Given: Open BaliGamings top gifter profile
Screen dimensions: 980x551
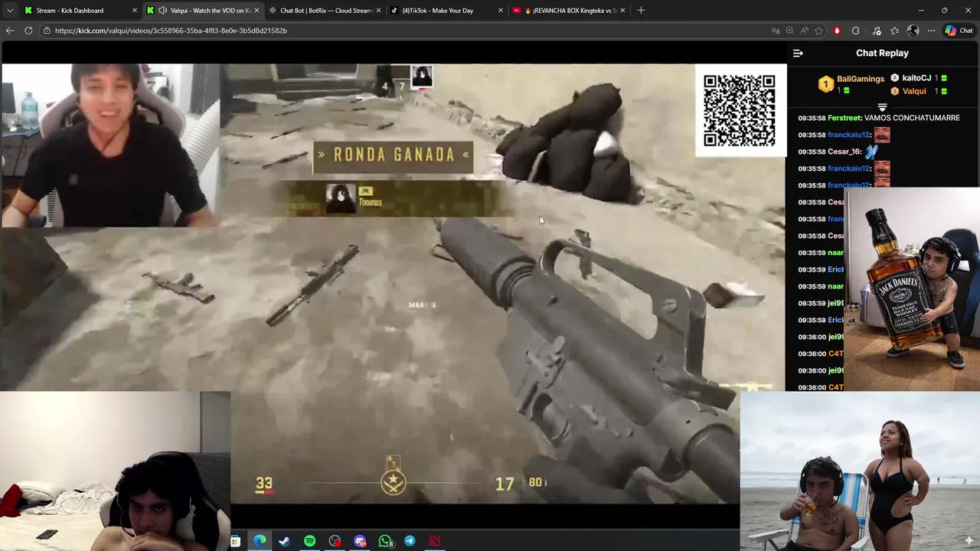Looking at the screenshot, I should pyautogui.click(x=861, y=79).
